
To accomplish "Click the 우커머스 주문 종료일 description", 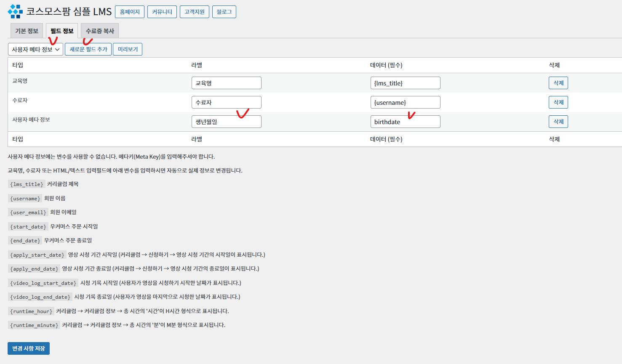I will point(68,240).
